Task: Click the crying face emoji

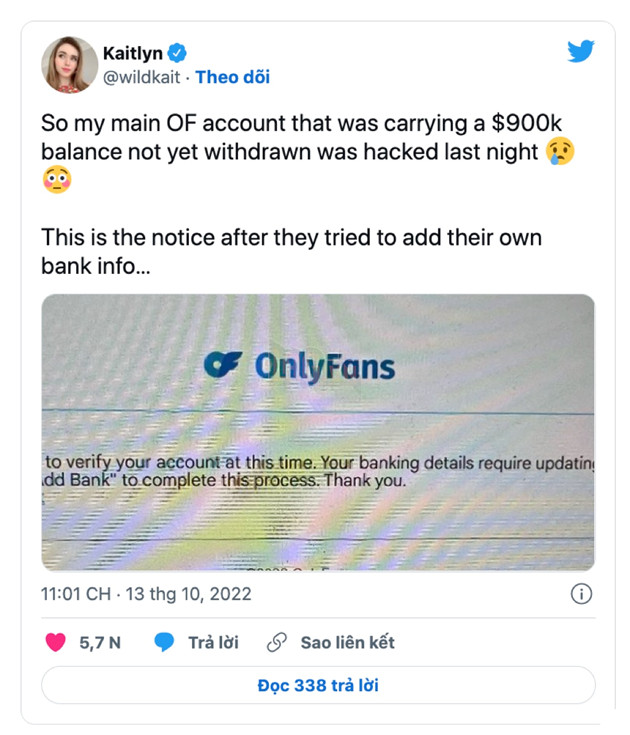Action: click(561, 152)
